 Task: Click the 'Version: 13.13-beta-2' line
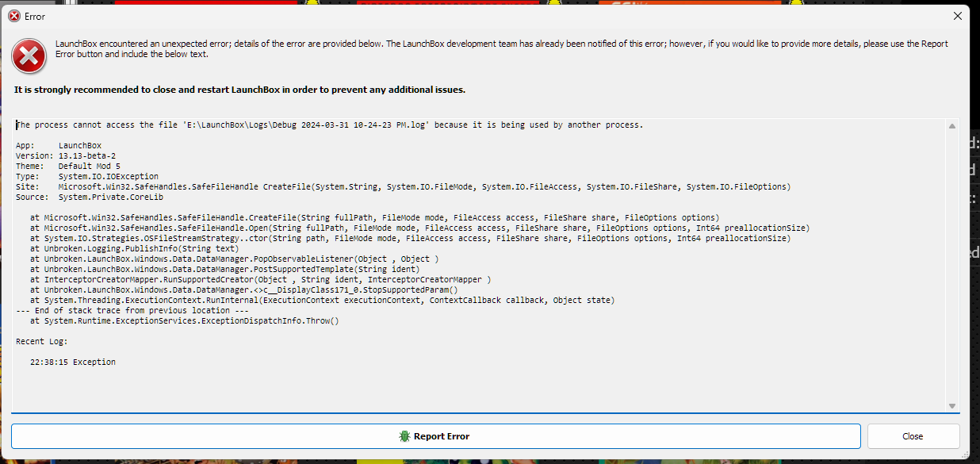[x=66, y=156]
